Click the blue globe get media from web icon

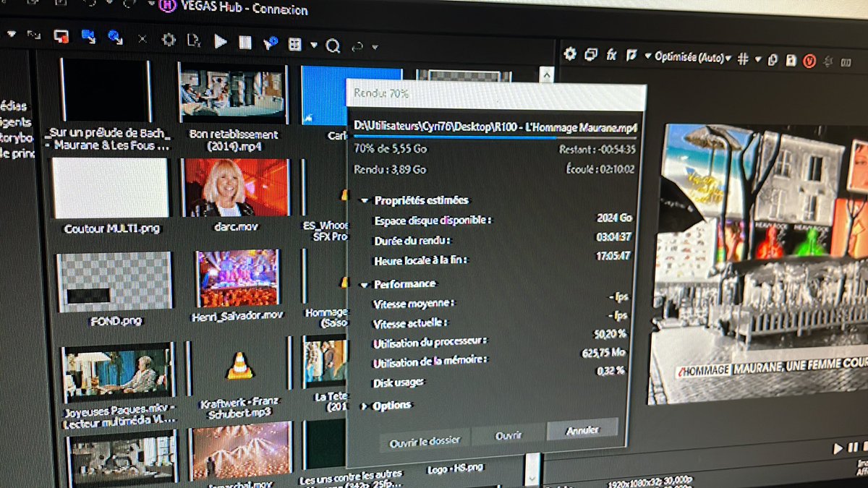[x=115, y=36]
